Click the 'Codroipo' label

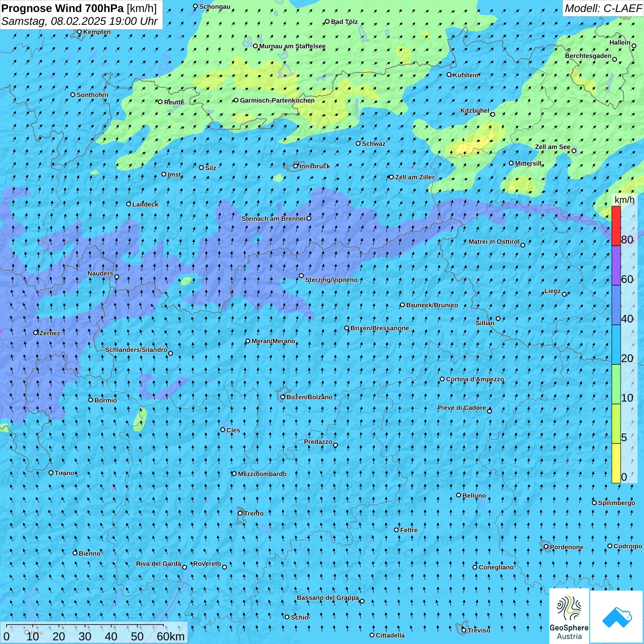tap(627, 546)
